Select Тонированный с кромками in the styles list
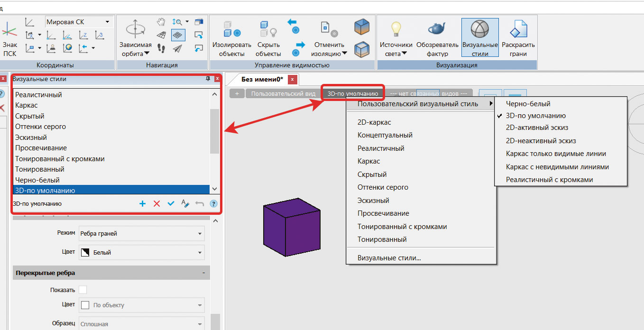Screen dimensions: 644x330 [x=111, y=159]
